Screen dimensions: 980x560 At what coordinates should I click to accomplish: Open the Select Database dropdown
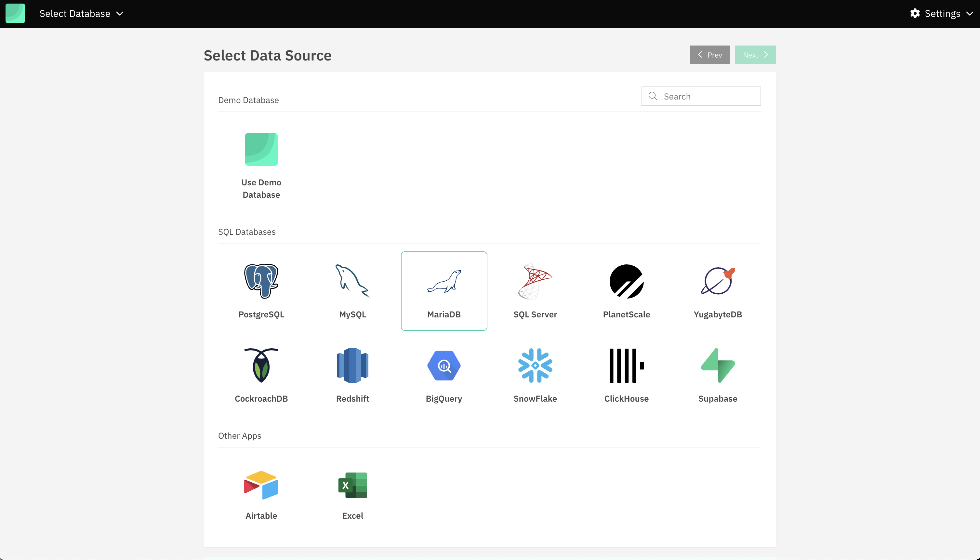(x=82, y=13)
